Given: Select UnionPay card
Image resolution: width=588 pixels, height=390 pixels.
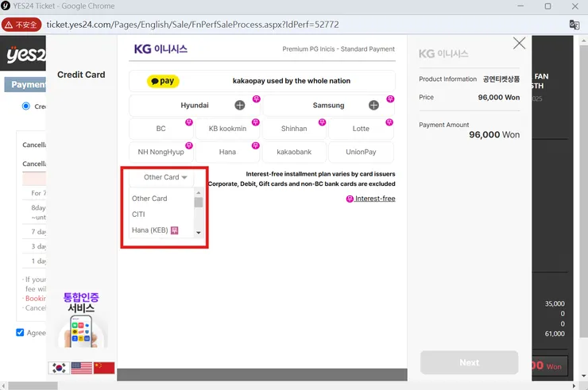Looking at the screenshot, I should (361, 152).
